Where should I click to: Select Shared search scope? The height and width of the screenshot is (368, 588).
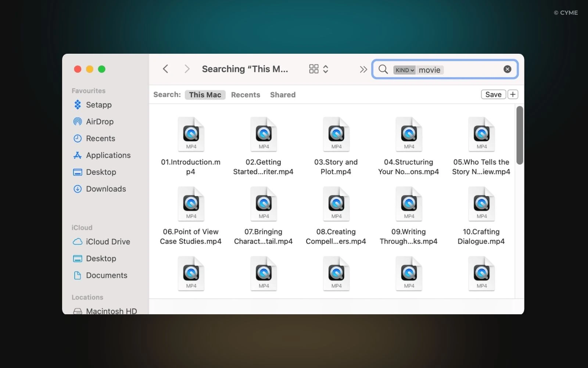pyautogui.click(x=283, y=95)
